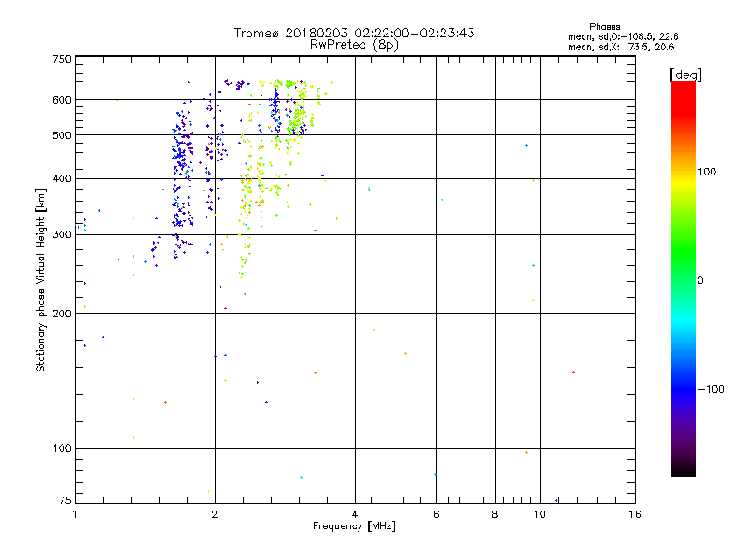Screen dimensions: 747x560
Task: Click the y-axis tick label '600'
Action: [x=62, y=100]
